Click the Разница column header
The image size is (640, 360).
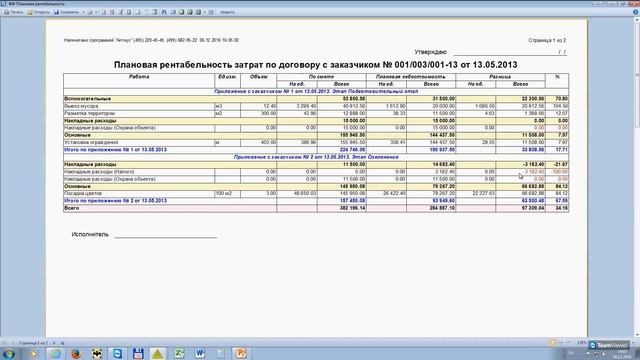pos(500,77)
